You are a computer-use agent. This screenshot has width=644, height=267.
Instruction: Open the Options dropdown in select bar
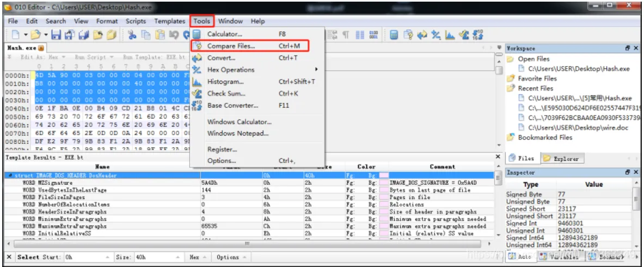click(x=231, y=257)
